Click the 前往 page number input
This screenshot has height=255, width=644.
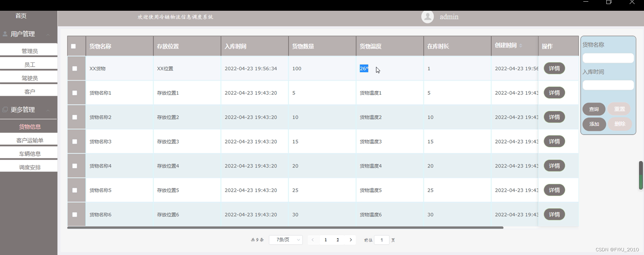point(382,240)
